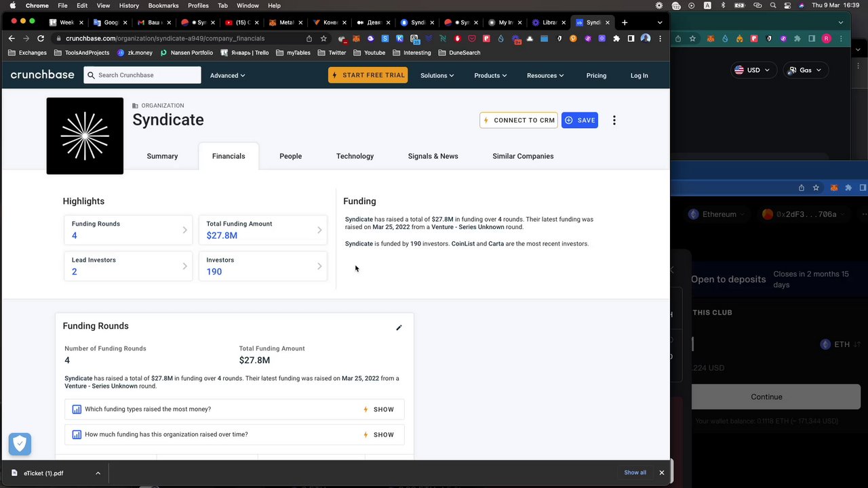Open the Bookmarks menu in menu bar

163,5
